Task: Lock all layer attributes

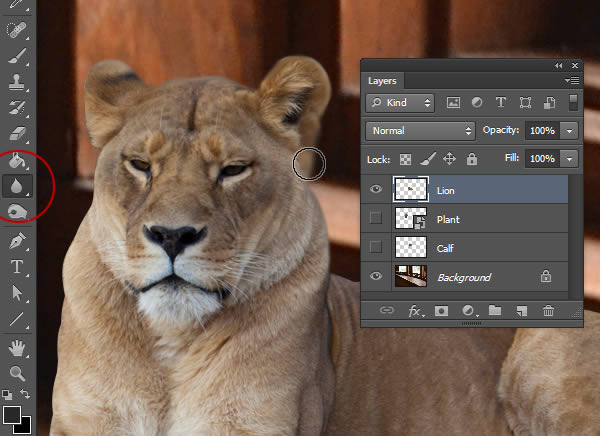Action: point(472,159)
